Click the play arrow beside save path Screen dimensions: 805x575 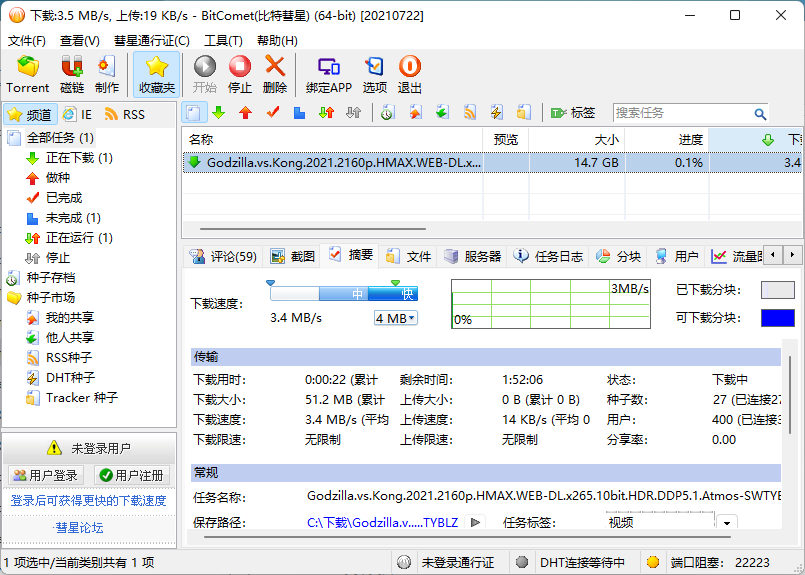pos(475,523)
